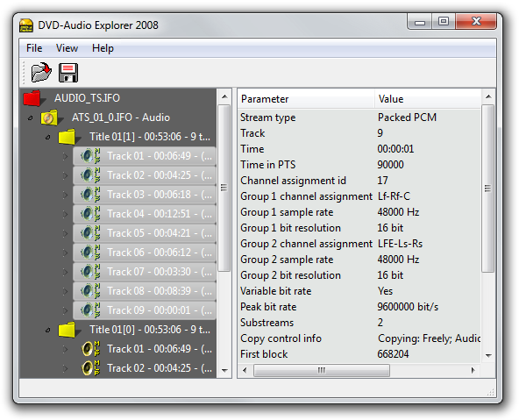Click the speaker icon of Track 08 - 00:08:39
The height and width of the screenshot is (420, 519).
pyautogui.click(x=90, y=291)
